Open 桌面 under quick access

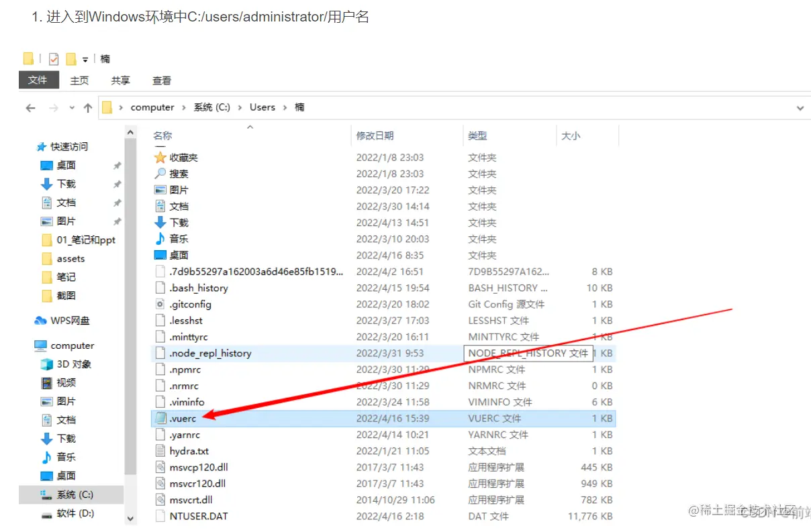[66, 165]
